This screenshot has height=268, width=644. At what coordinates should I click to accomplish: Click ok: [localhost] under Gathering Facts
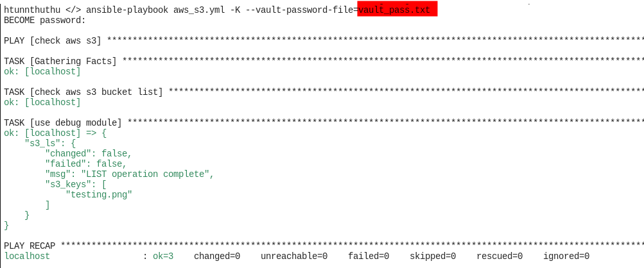42,71
